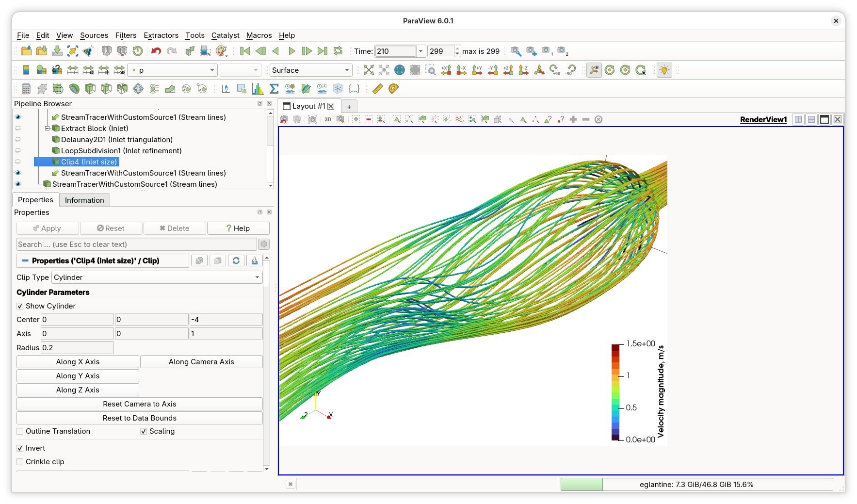Open the Surface representation dropdown
The height and width of the screenshot is (504, 857).
click(310, 70)
